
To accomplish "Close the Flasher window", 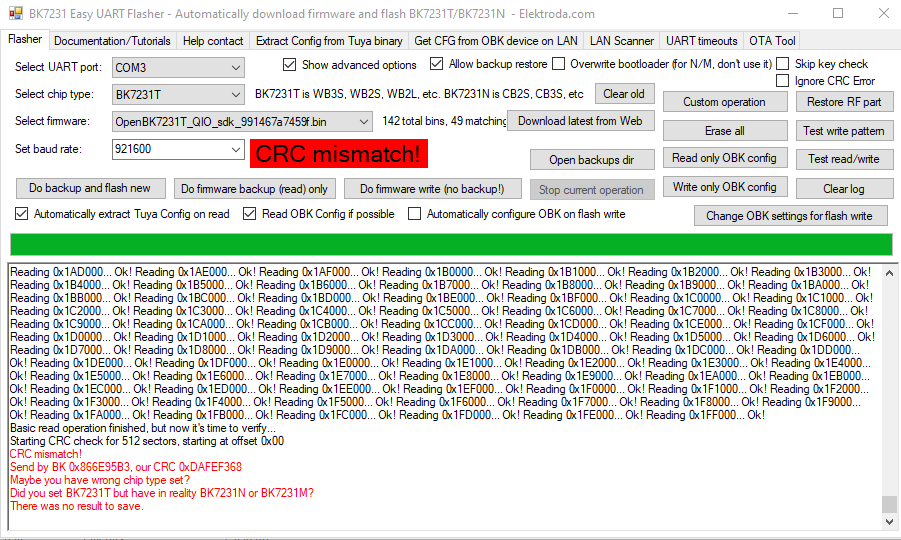I will pos(884,13).
